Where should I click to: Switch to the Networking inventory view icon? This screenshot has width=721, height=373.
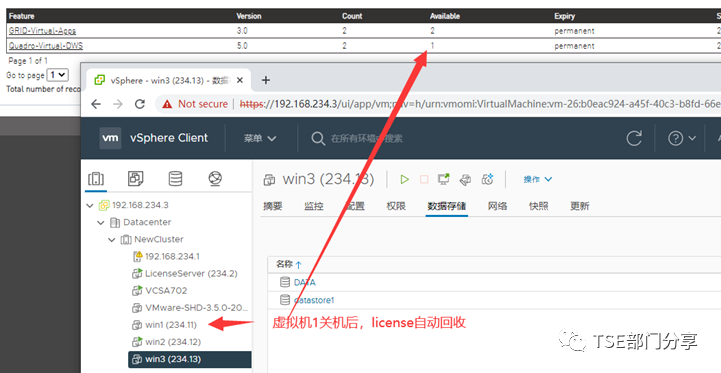(x=215, y=178)
